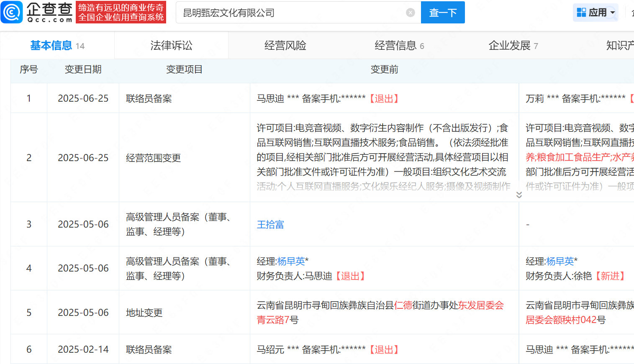This screenshot has width=634, height=364.
Task: Click the 青云路7号 address text
Action: pyautogui.click(x=277, y=320)
